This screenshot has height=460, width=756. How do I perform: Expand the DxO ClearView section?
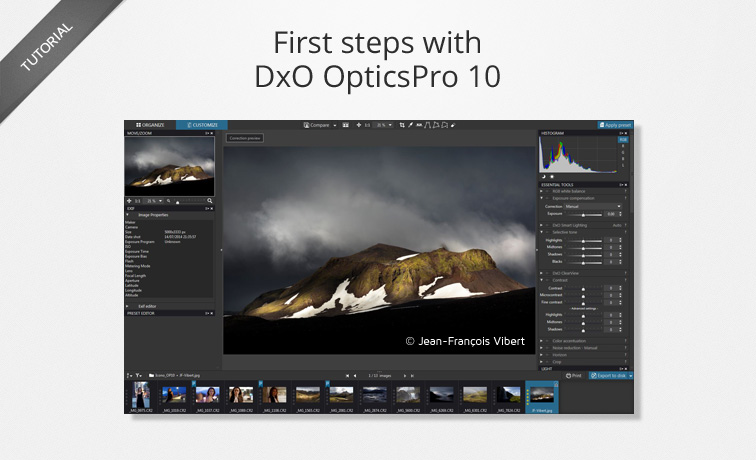[x=541, y=273]
